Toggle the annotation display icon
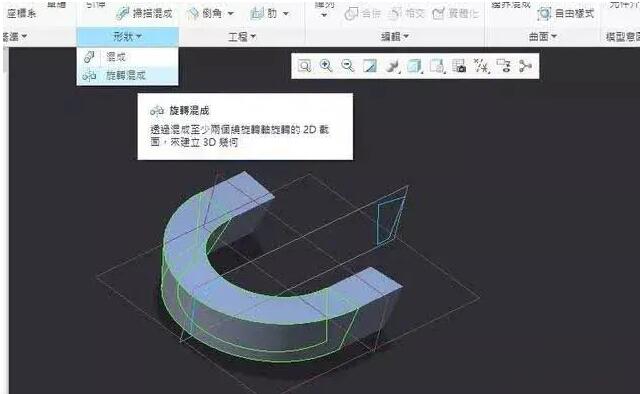640x394 pixels. pos(504,66)
